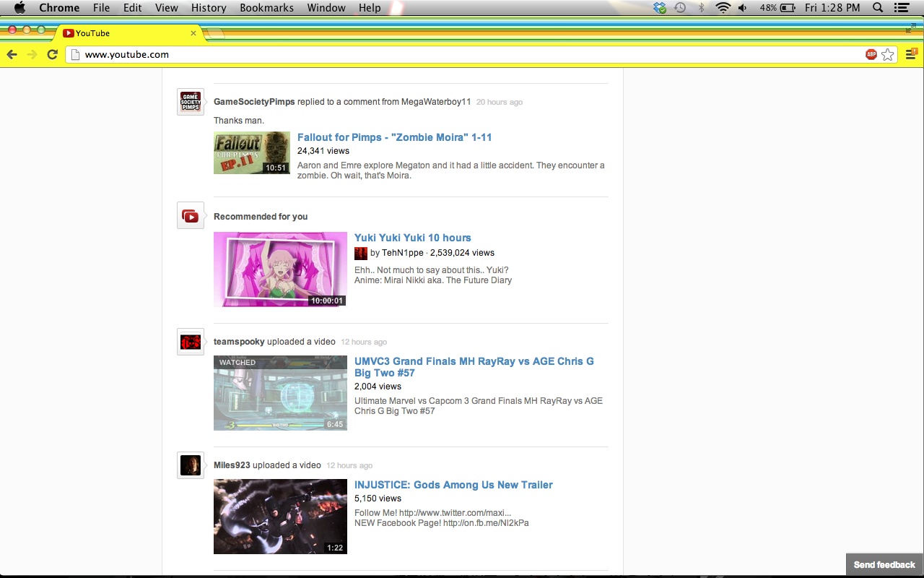Click the browser Forward arrow

point(32,54)
